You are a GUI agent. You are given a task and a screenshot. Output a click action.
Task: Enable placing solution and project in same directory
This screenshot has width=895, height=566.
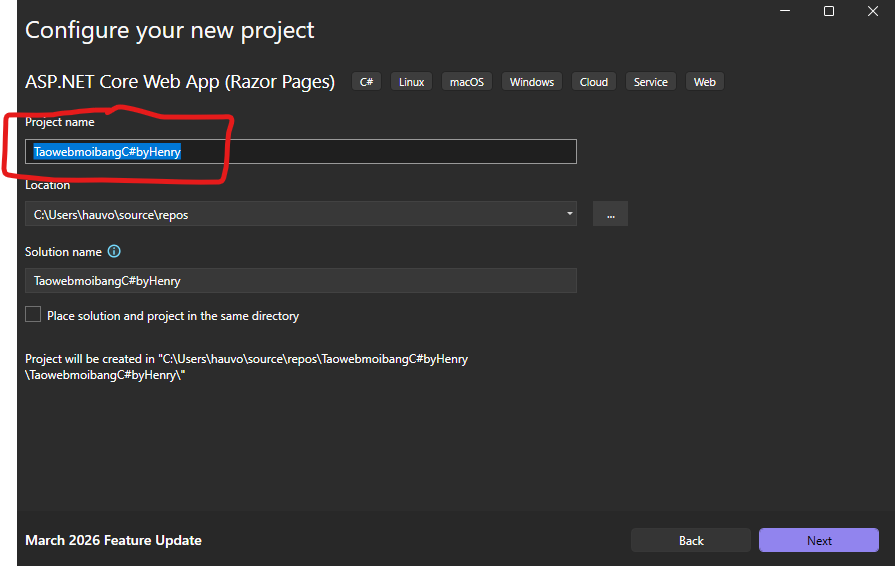pos(34,315)
